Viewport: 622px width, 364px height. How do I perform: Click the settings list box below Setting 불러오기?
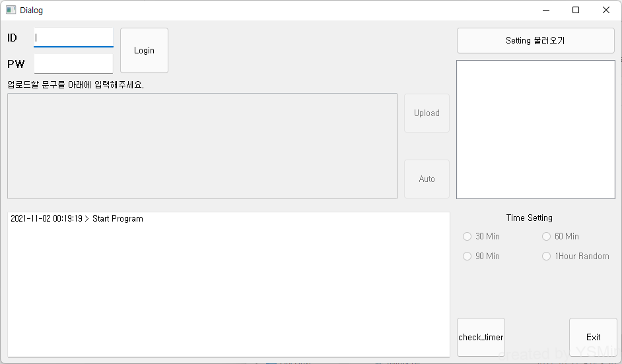(536, 129)
